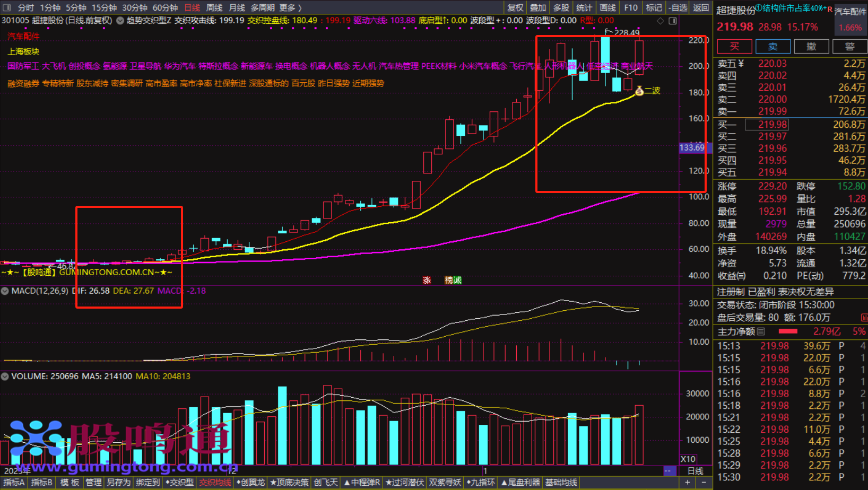
Task: Click the main net flow list icon
Action: pyautogui.click(x=761, y=331)
